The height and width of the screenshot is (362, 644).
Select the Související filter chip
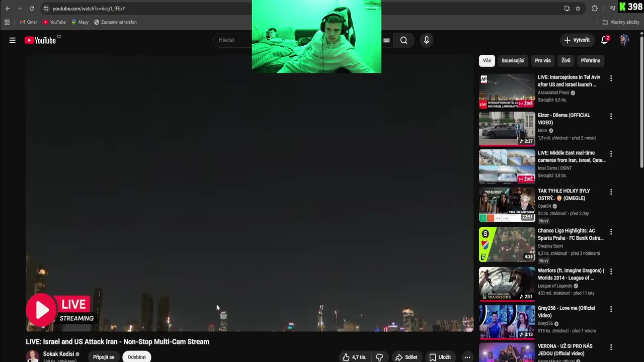(x=513, y=60)
